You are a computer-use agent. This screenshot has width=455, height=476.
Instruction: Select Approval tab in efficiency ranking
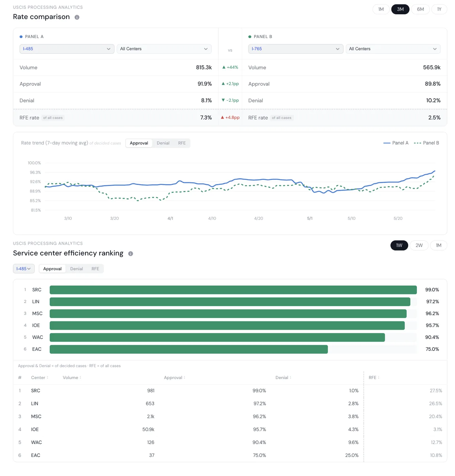click(x=52, y=269)
